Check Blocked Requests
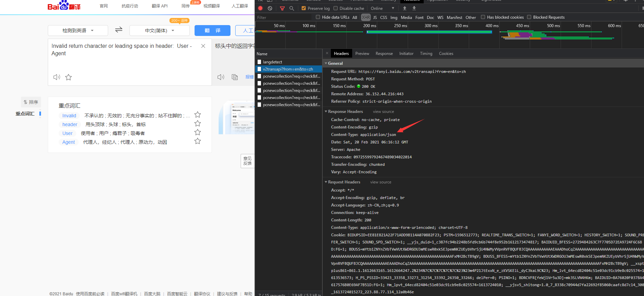This screenshot has width=644, height=296. [x=529, y=17]
